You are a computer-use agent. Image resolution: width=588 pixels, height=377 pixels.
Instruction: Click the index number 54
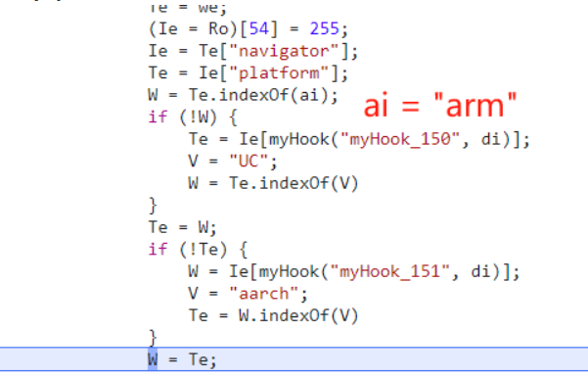[x=259, y=29]
